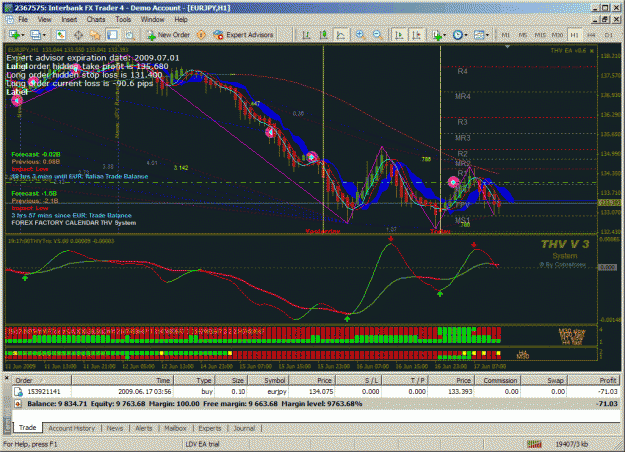Screen dimensions: 625x452
Task: Switch to the Journal tab
Action: (x=244, y=428)
